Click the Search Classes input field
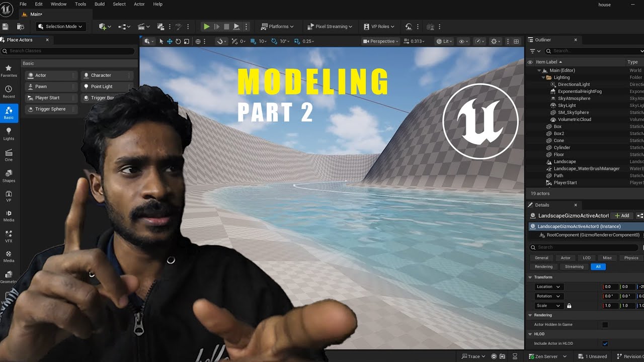The image size is (644, 362). 68,51
